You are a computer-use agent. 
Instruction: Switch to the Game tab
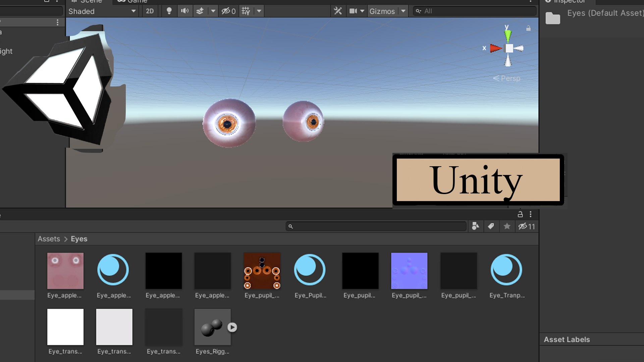click(132, 1)
